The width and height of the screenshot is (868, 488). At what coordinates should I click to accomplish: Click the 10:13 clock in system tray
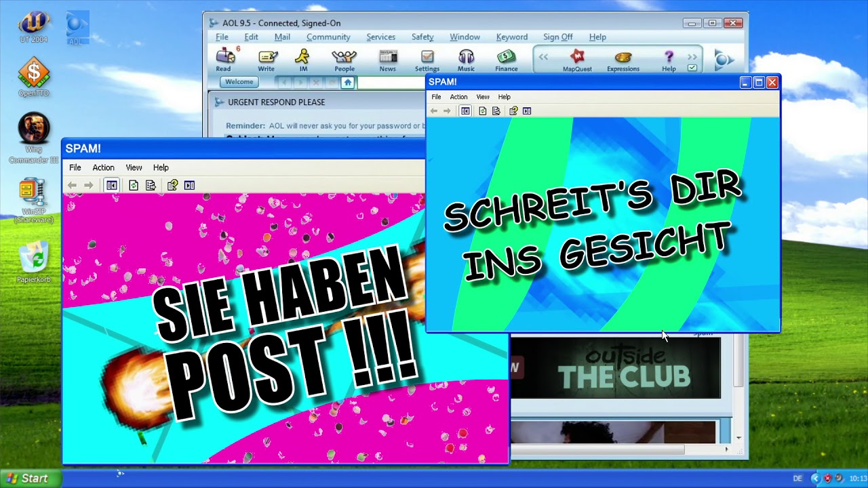click(x=857, y=479)
